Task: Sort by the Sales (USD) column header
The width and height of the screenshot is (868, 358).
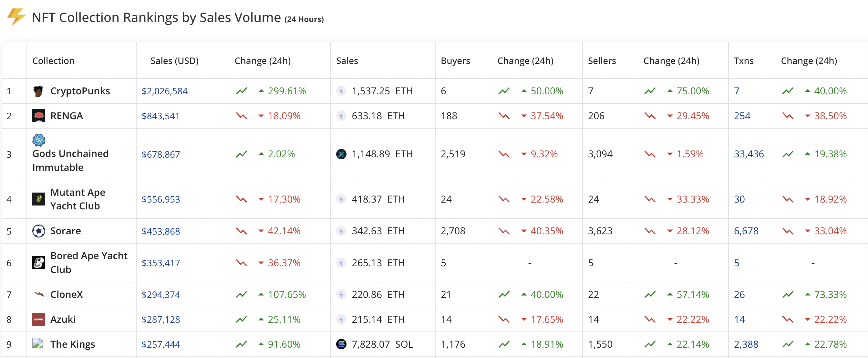Action: click(x=174, y=61)
